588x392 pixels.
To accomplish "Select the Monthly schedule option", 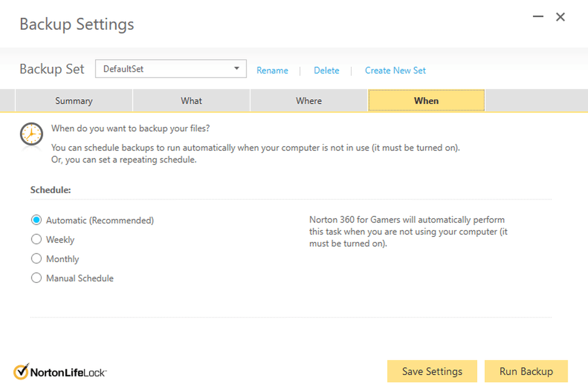I will pos(36,259).
